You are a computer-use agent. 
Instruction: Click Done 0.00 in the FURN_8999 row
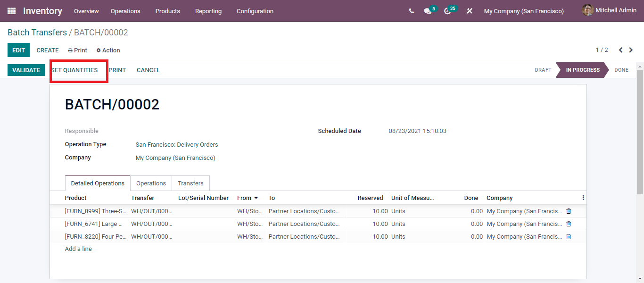[477, 211]
